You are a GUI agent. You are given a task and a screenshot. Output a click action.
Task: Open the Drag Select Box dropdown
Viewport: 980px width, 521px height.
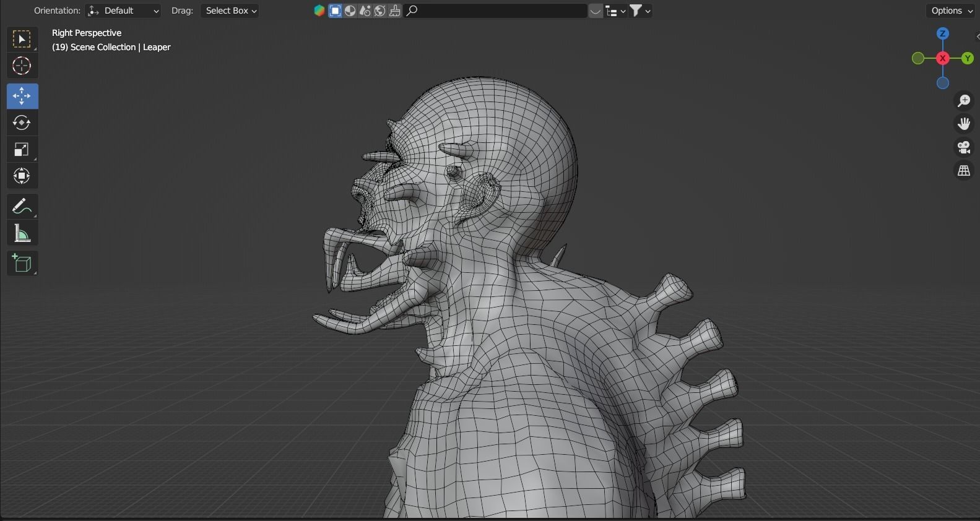pyautogui.click(x=230, y=11)
